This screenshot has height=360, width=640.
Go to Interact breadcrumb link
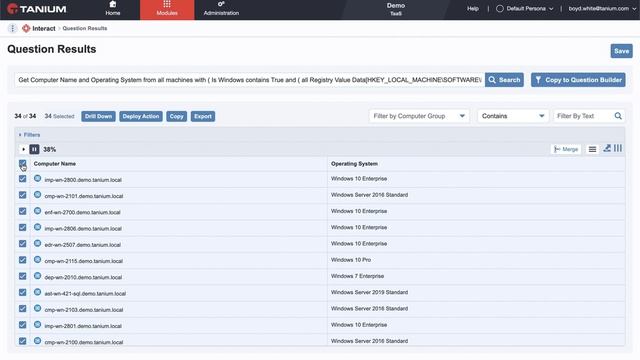point(44,28)
